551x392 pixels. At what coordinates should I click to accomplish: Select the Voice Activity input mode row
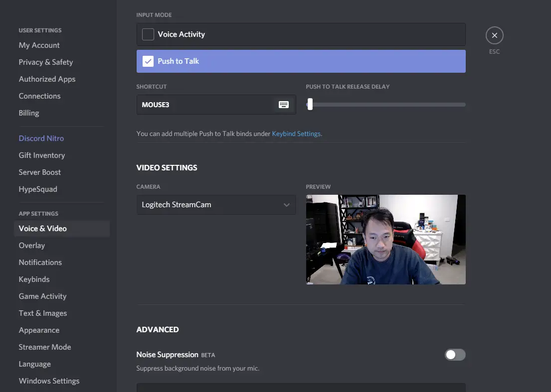(301, 34)
